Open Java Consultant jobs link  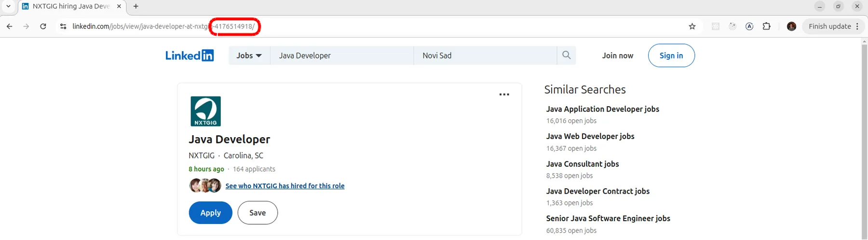pyautogui.click(x=582, y=164)
